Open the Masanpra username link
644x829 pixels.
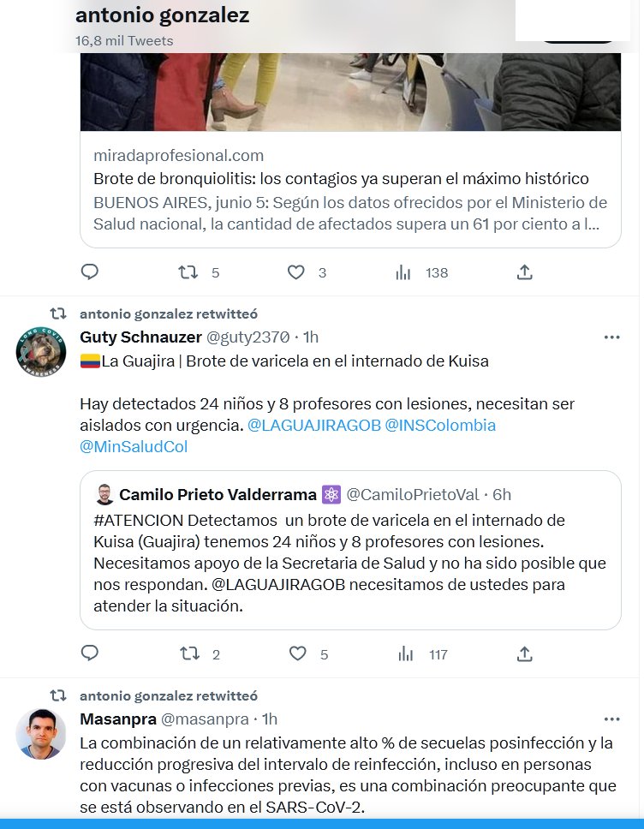pos(118,719)
